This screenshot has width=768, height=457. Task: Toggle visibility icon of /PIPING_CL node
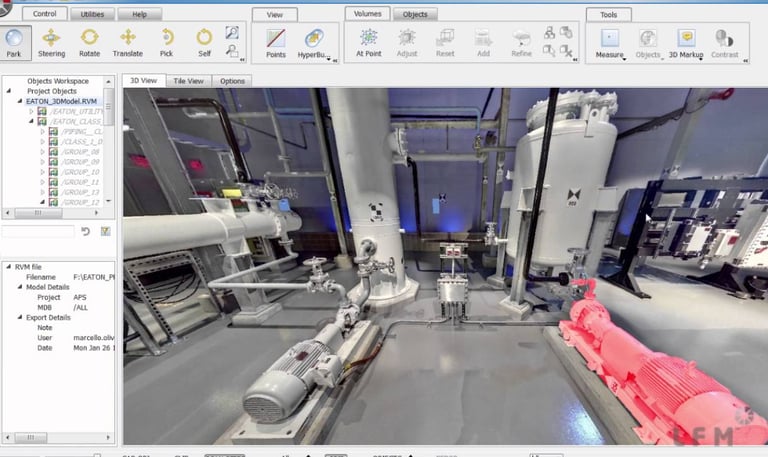(x=53, y=132)
